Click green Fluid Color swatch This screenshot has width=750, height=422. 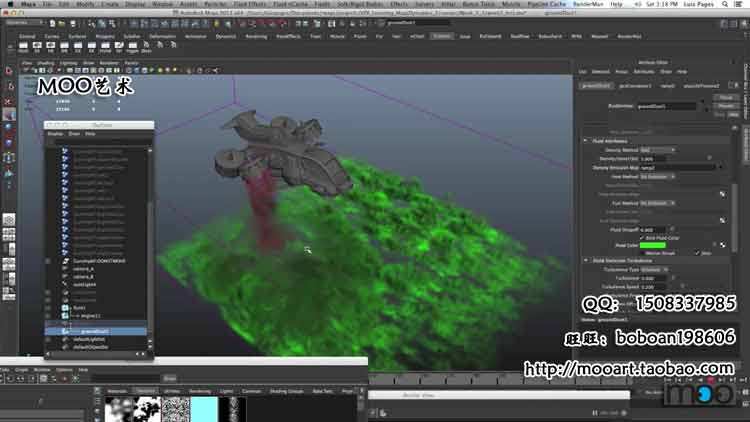click(x=652, y=245)
